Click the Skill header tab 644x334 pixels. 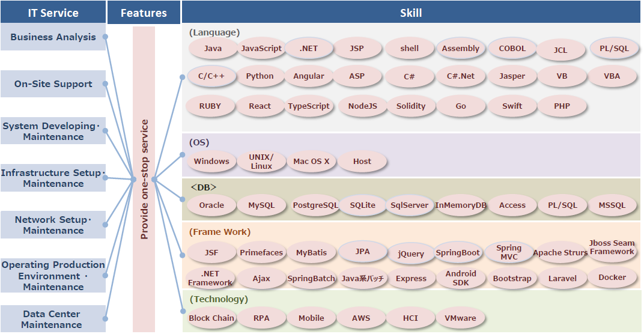(x=411, y=13)
